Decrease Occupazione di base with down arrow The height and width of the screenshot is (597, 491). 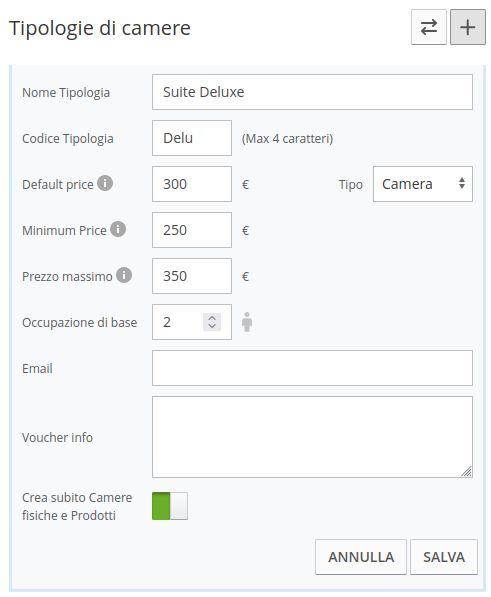coord(212,326)
